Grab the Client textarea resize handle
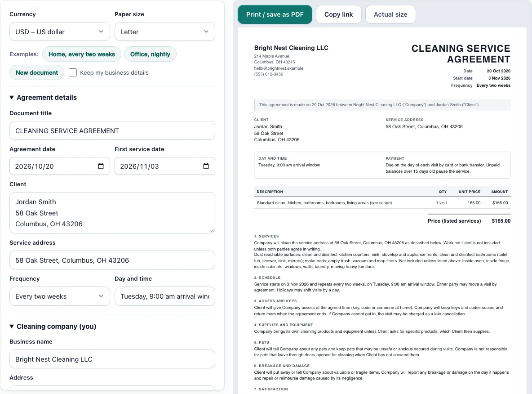532x394 pixels. pos(212,230)
